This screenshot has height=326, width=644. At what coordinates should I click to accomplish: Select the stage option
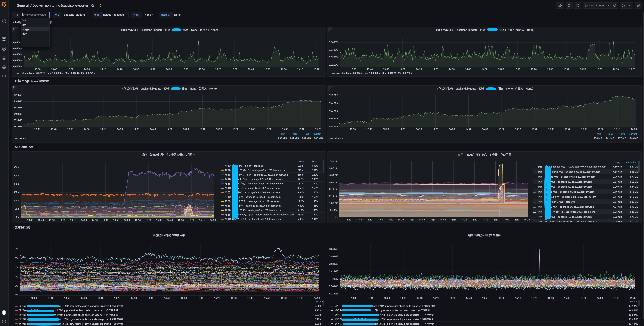tap(35, 29)
